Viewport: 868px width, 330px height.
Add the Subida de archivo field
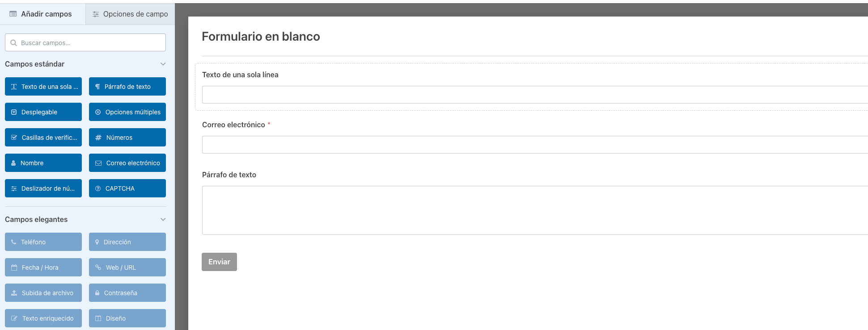pyautogui.click(x=43, y=293)
